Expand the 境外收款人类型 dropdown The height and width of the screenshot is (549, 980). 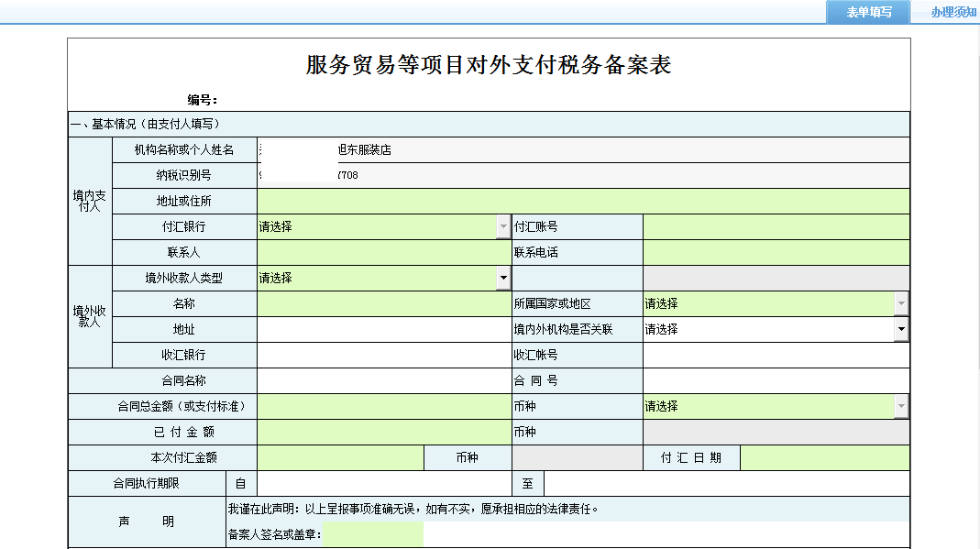click(502, 277)
